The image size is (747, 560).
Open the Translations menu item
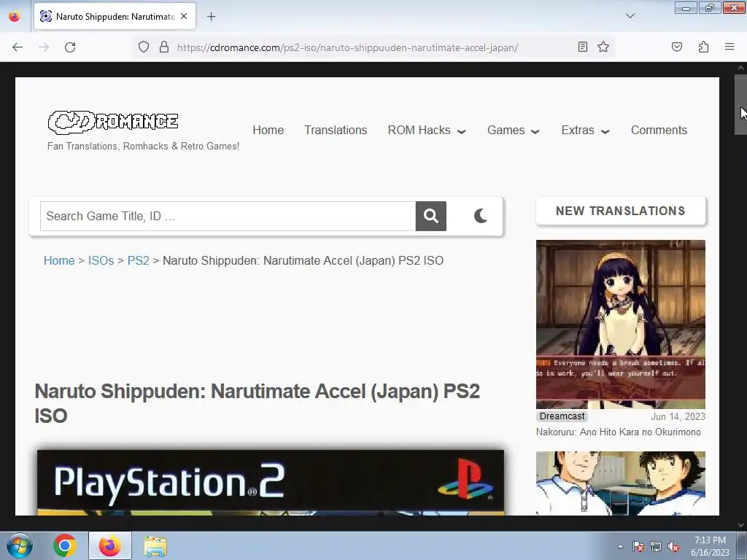[x=336, y=130]
